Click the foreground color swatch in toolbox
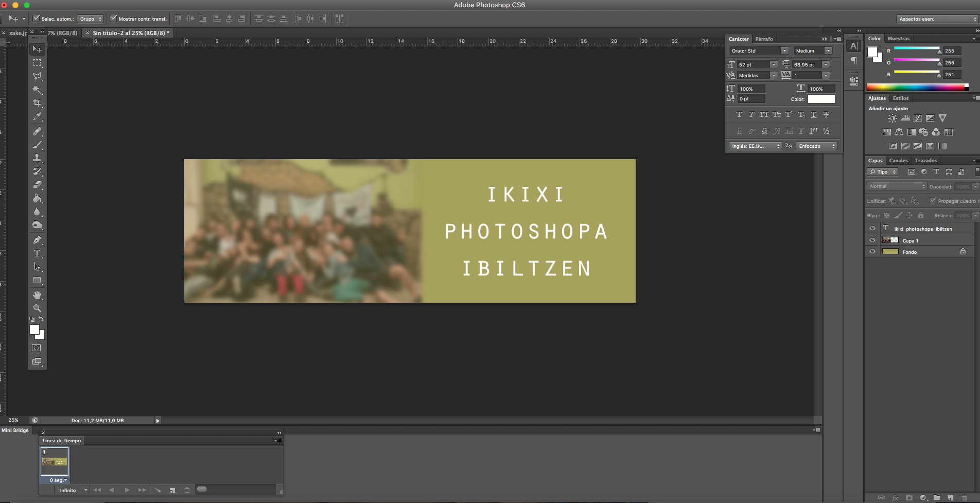Image resolution: width=980 pixels, height=503 pixels. [x=34, y=329]
